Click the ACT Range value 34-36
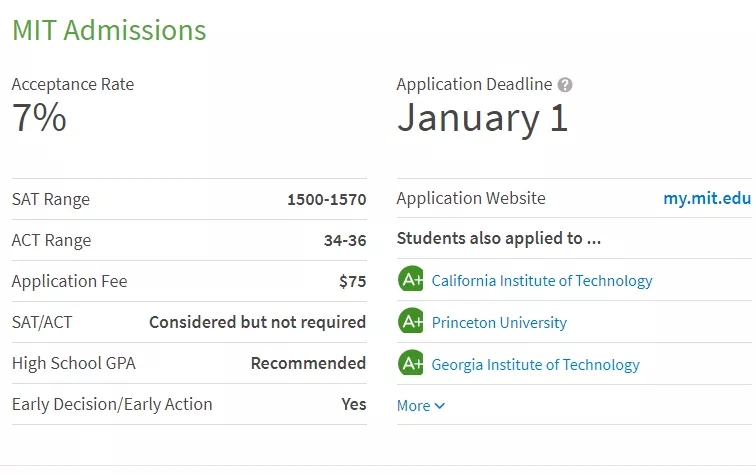The width and height of the screenshot is (756, 475). coord(344,240)
